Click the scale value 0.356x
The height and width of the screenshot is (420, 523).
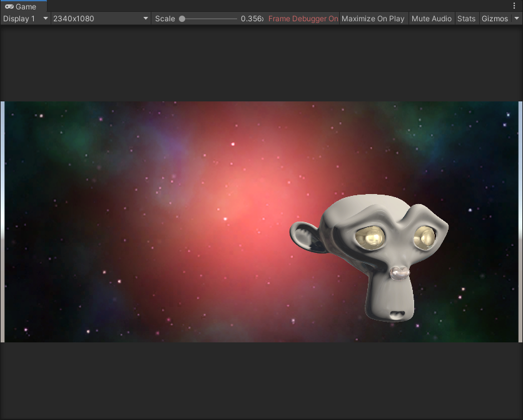(x=252, y=19)
